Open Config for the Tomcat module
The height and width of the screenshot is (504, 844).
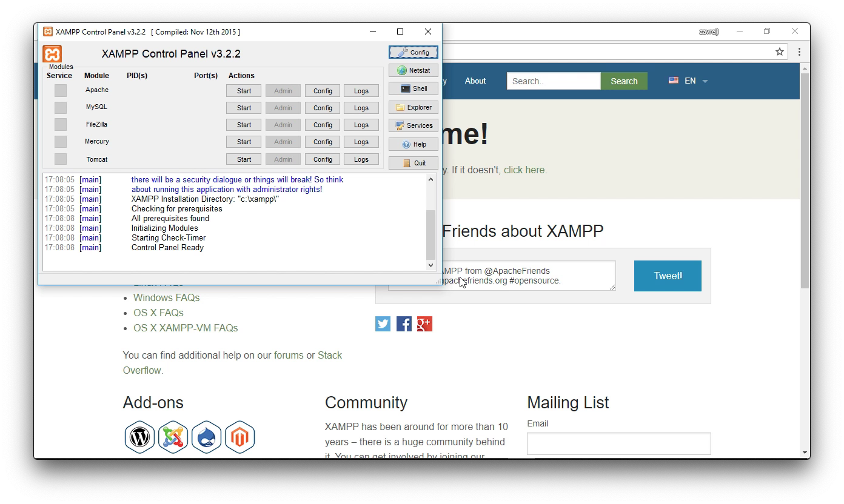pos(323,159)
